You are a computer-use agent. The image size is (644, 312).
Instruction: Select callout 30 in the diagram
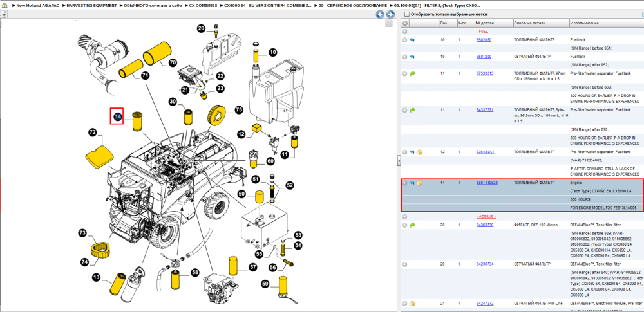click(x=173, y=102)
